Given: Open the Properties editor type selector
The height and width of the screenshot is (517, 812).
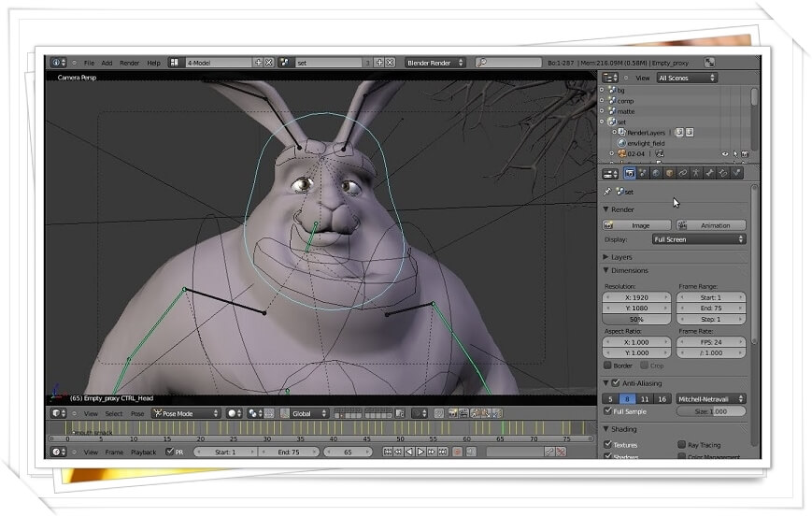Looking at the screenshot, I should 610,174.
